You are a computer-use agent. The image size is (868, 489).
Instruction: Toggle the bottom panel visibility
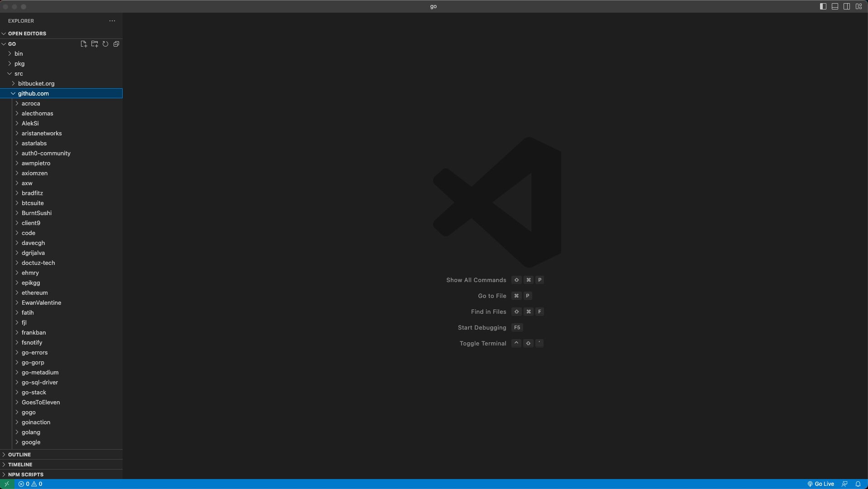click(835, 6)
